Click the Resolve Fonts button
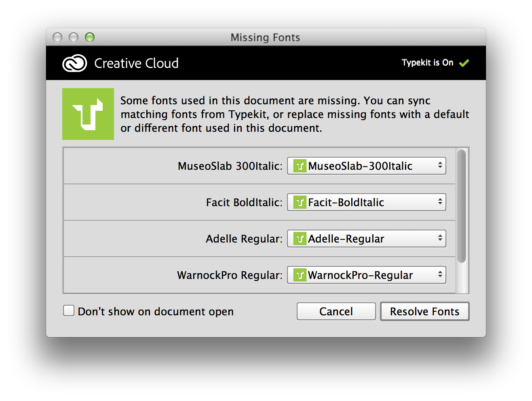This screenshot has height=401, width=532. point(425,311)
